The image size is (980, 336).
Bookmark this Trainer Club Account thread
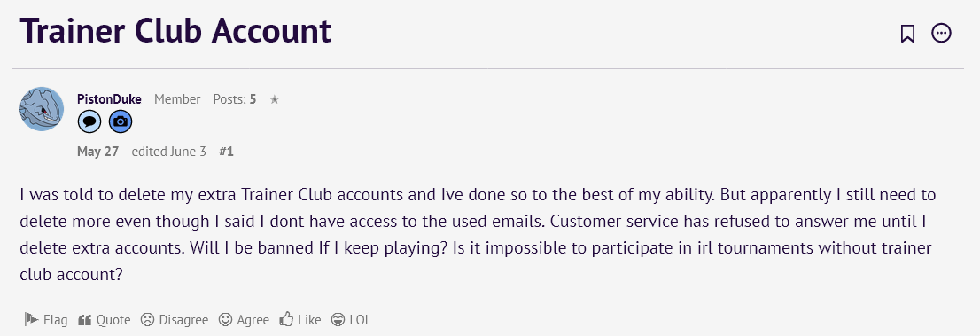click(x=907, y=33)
